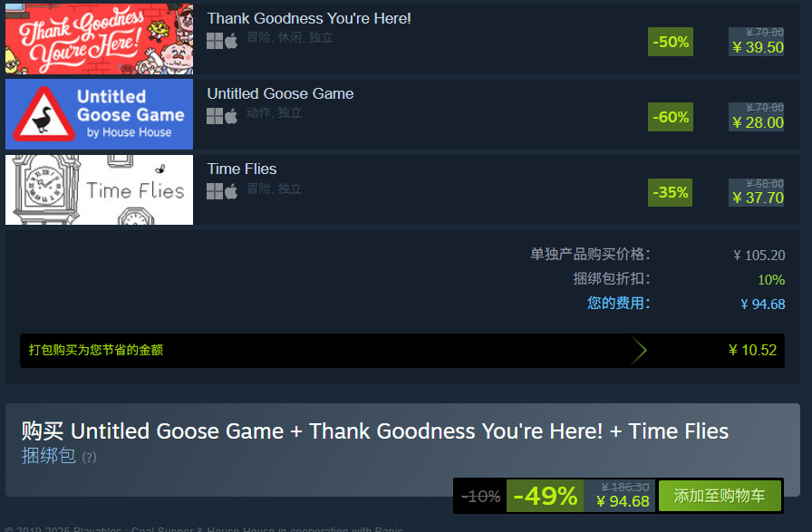The image size is (812, 532).
Task: Click the ¥ 28.00 discounted price
Action: 758,122
